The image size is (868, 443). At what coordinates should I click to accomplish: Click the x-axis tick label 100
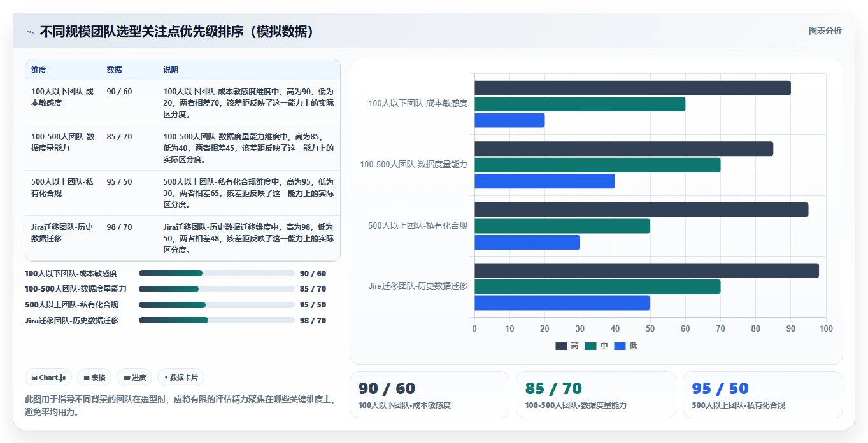826,329
